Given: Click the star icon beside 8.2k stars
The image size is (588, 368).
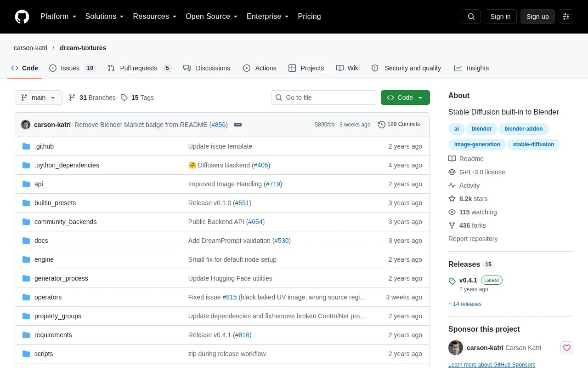Looking at the screenshot, I should point(452,199).
